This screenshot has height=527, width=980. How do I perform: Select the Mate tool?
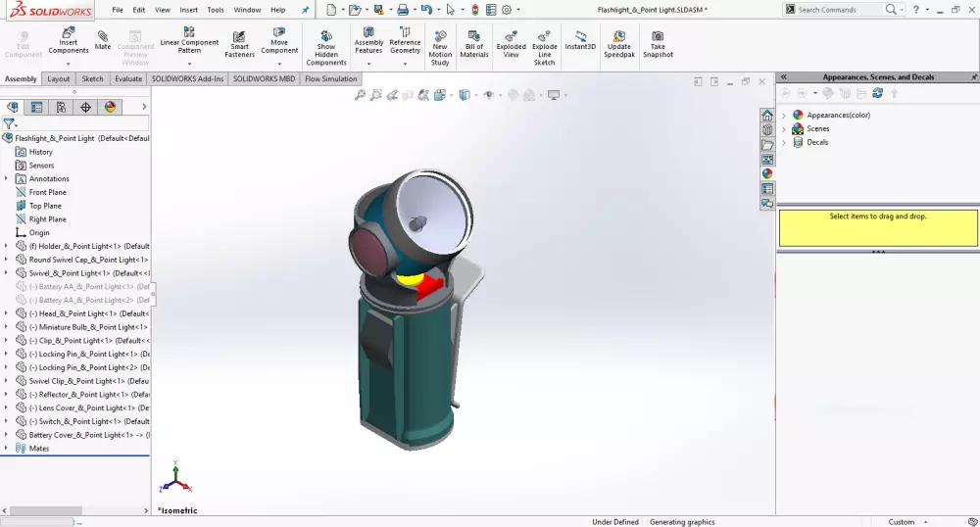103,39
